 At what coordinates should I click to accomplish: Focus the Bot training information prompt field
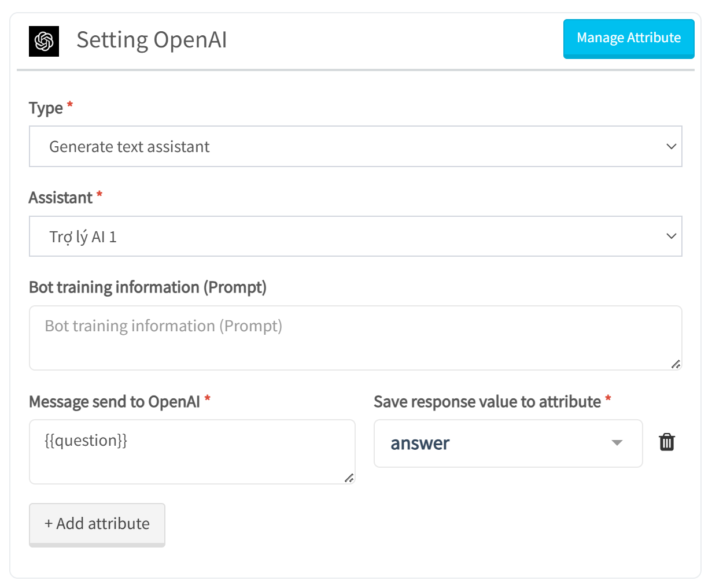(x=356, y=338)
